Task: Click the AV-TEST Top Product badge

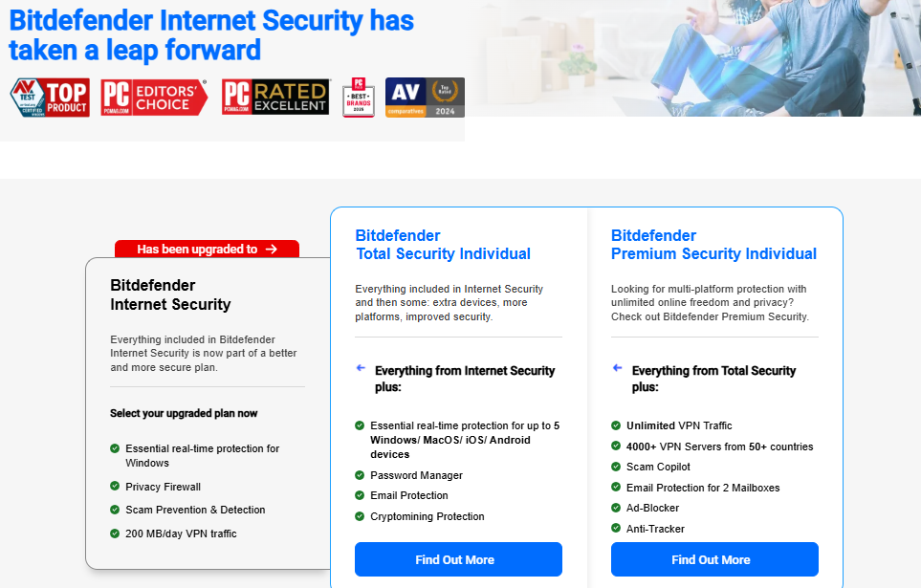Action: pos(50,98)
